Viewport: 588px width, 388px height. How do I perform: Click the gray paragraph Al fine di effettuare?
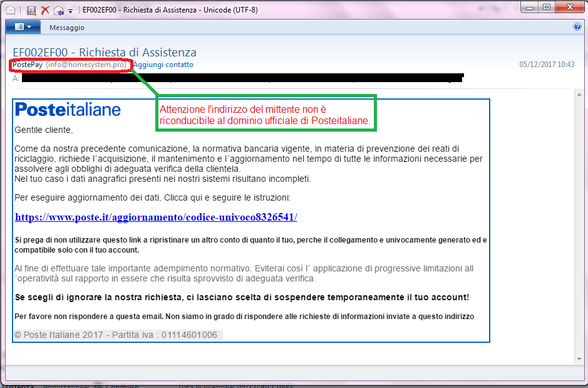[x=244, y=273]
